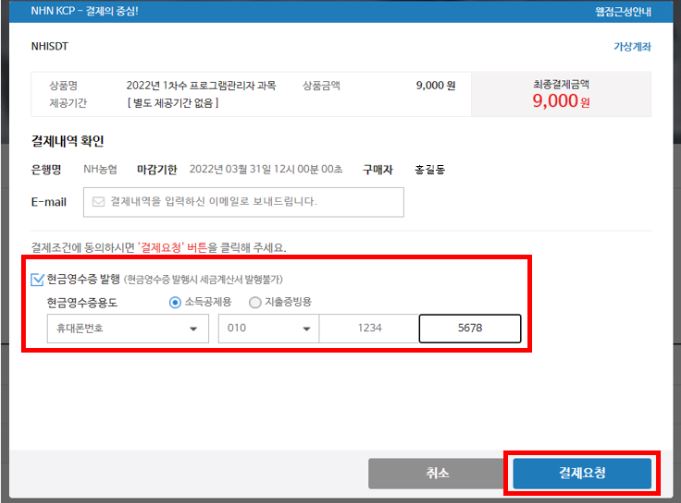Click the 결제내역 확인 heading
Screen dimensions: 681x503
67,141
